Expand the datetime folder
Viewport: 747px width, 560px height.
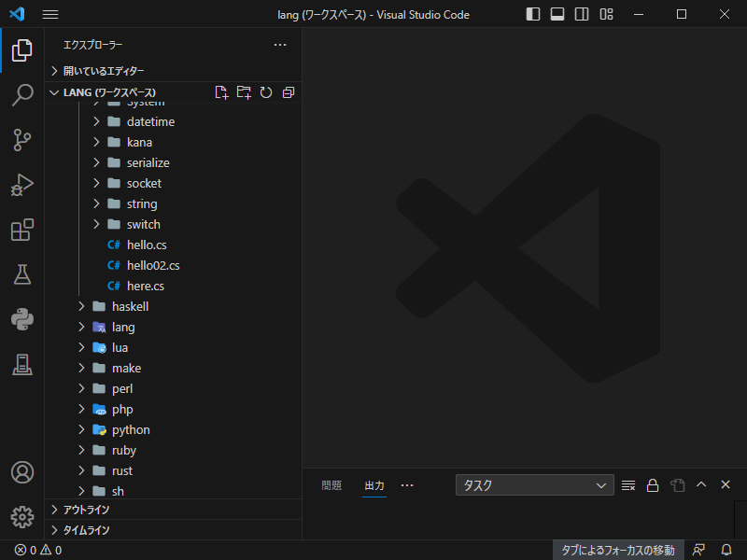click(x=174, y=122)
